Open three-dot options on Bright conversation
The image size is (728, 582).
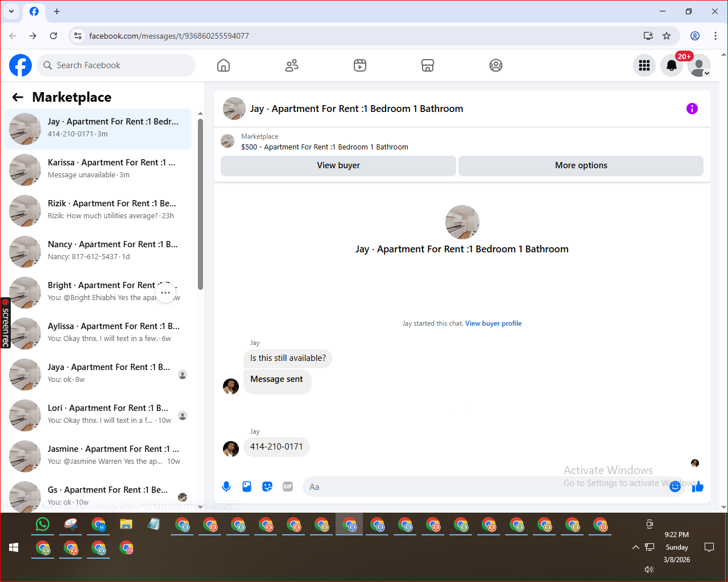point(166,293)
